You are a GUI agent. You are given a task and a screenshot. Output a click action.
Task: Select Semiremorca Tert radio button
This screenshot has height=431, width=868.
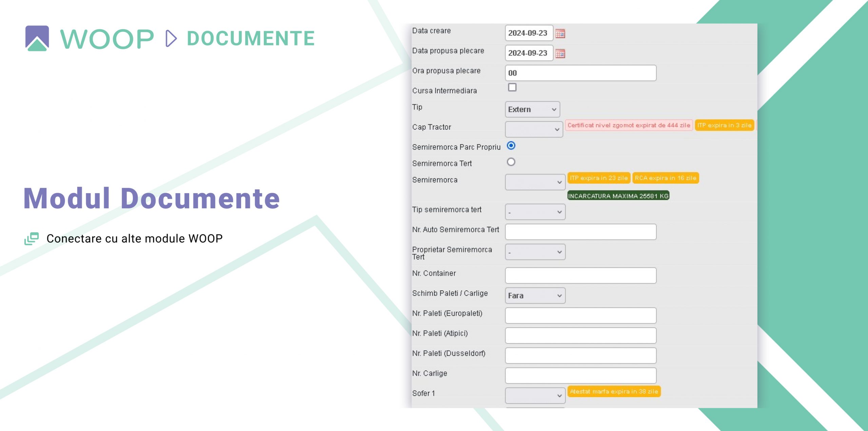511,162
